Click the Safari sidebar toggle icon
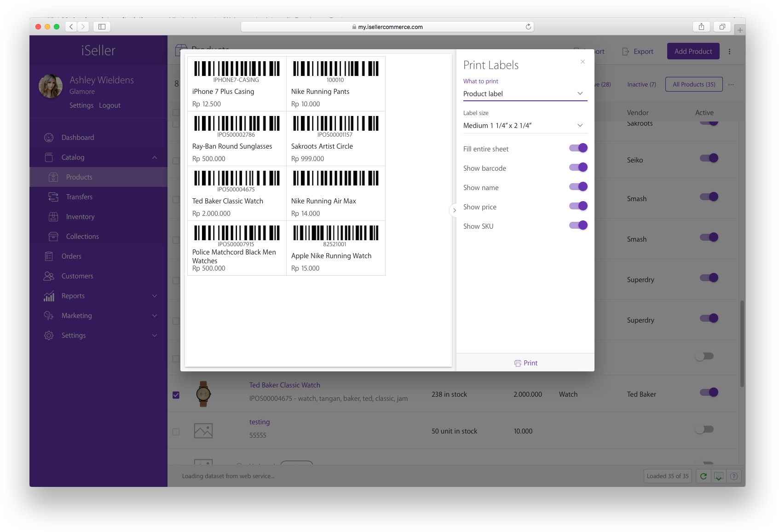Screen dimensions: 779x532 pos(102,27)
